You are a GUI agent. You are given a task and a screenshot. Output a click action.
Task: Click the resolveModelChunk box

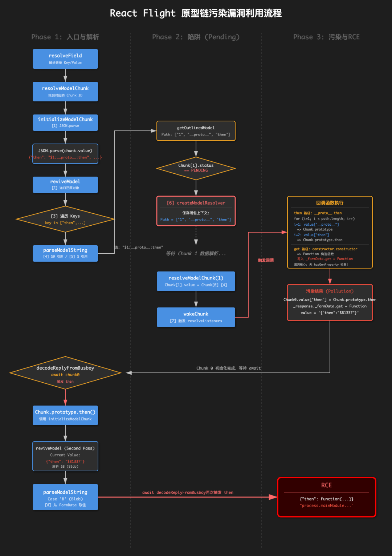click(65, 91)
